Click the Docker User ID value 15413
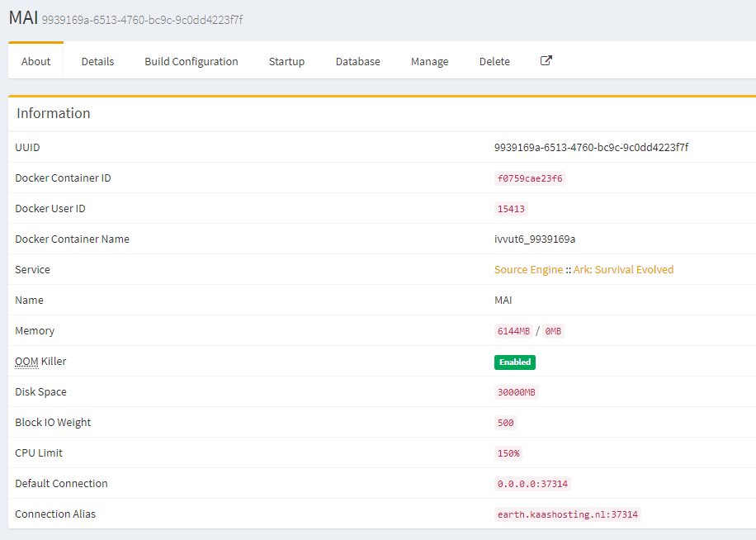The height and width of the screenshot is (540, 756). (511, 209)
